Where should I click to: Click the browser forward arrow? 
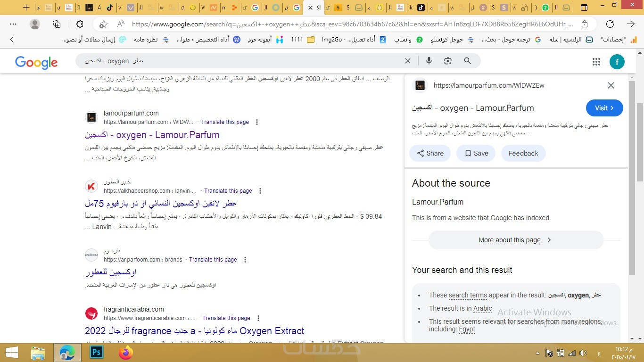point(631,24)
